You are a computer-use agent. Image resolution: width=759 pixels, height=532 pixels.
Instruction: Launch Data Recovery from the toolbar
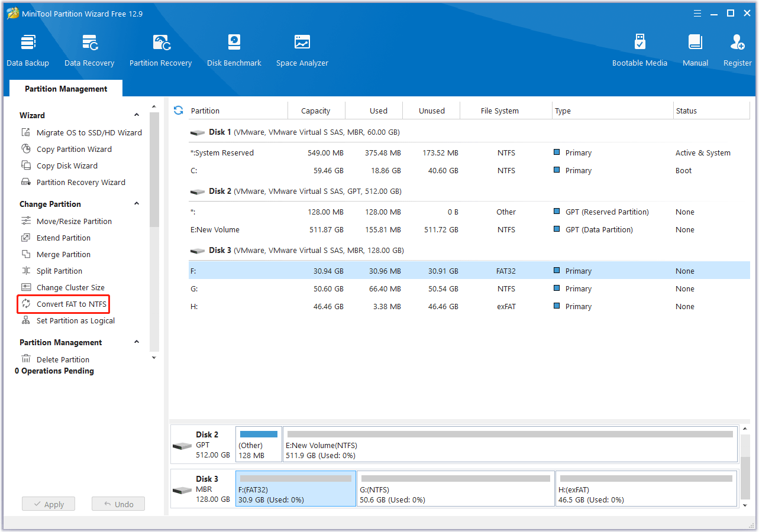pos(89,50)
